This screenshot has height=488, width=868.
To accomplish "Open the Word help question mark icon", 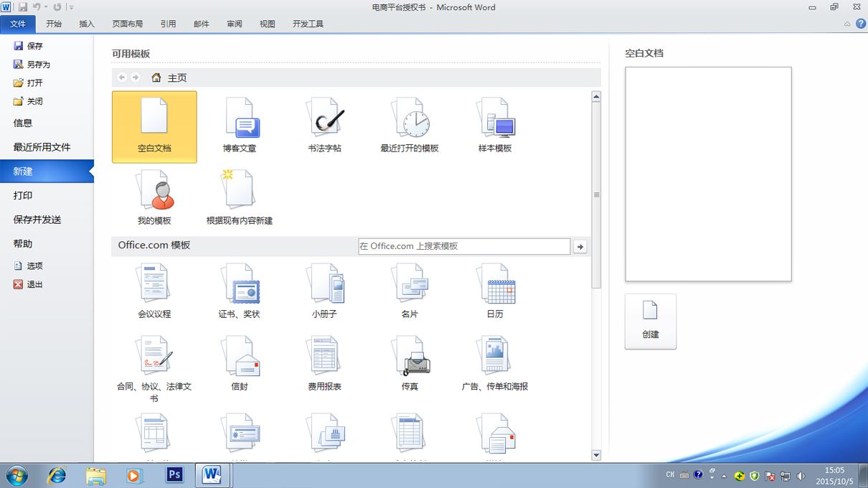I will pos(860,24).
